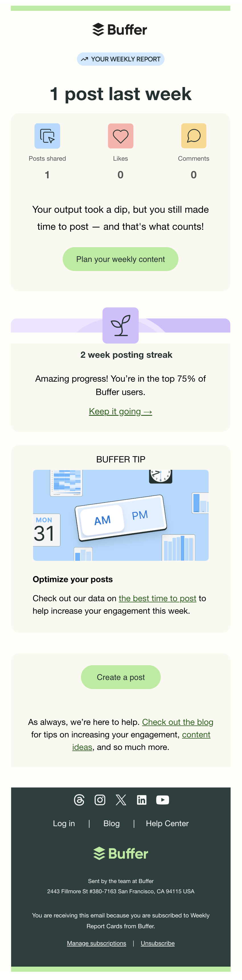This screenshot has height=980, width=242.
Task: Click the Likes heart icon
Action: click(120, 136)
